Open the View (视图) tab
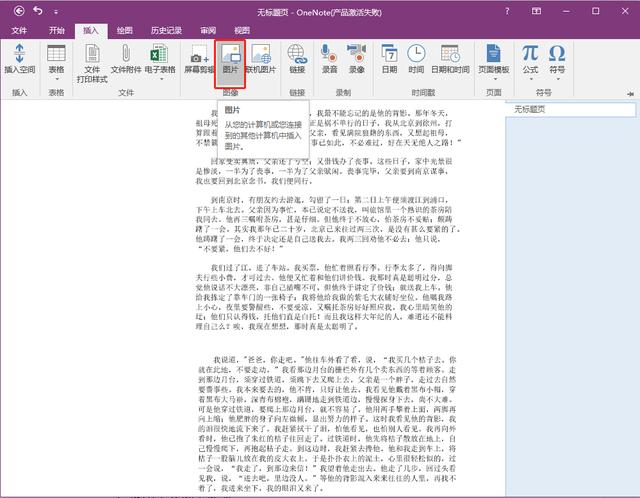640x498 pixels. 242,31
